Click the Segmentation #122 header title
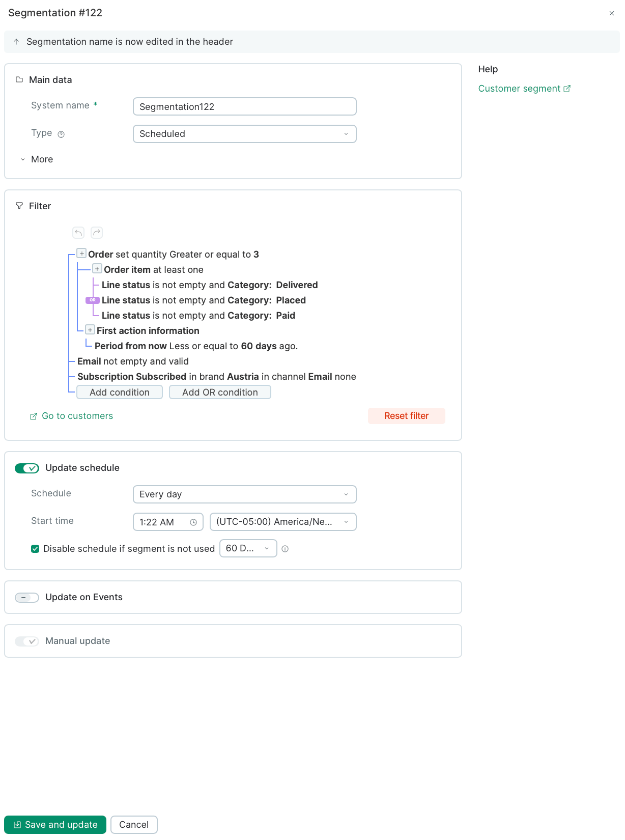Screen dimensions: 625x840 (x=55, y=13)
